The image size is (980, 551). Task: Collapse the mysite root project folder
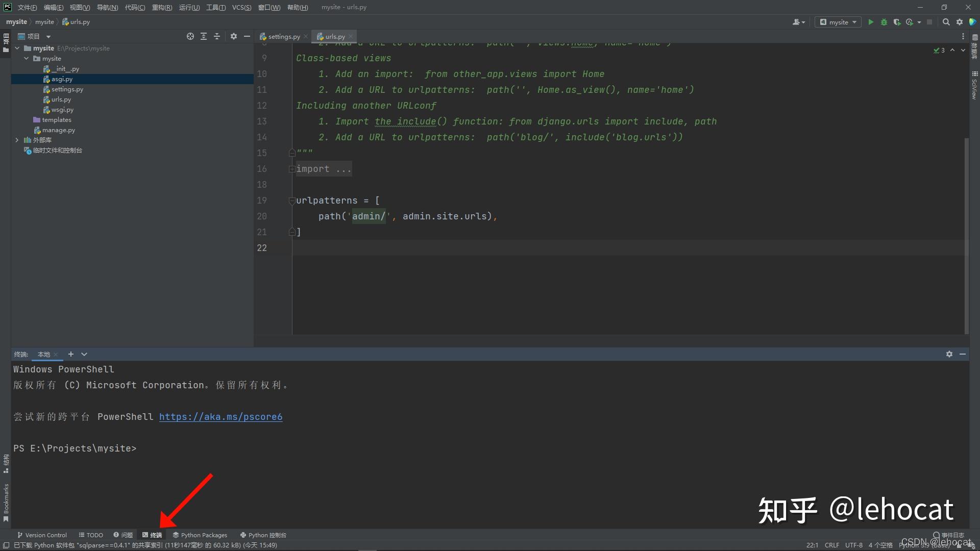point(17,48)
